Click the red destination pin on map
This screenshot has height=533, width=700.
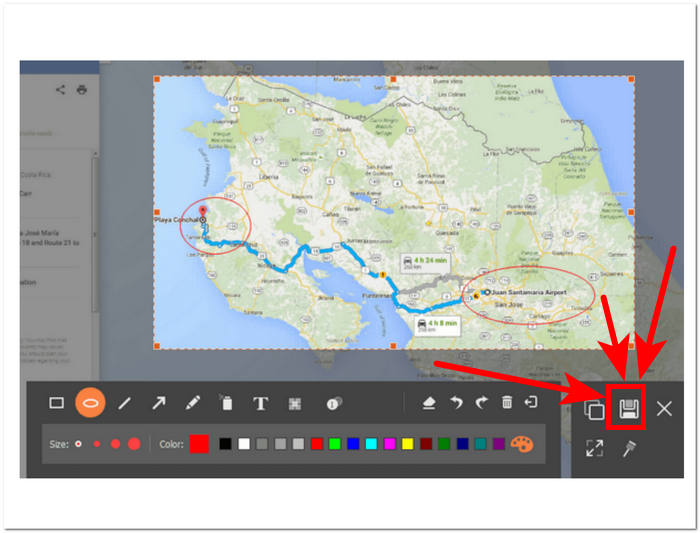(203, 210)
